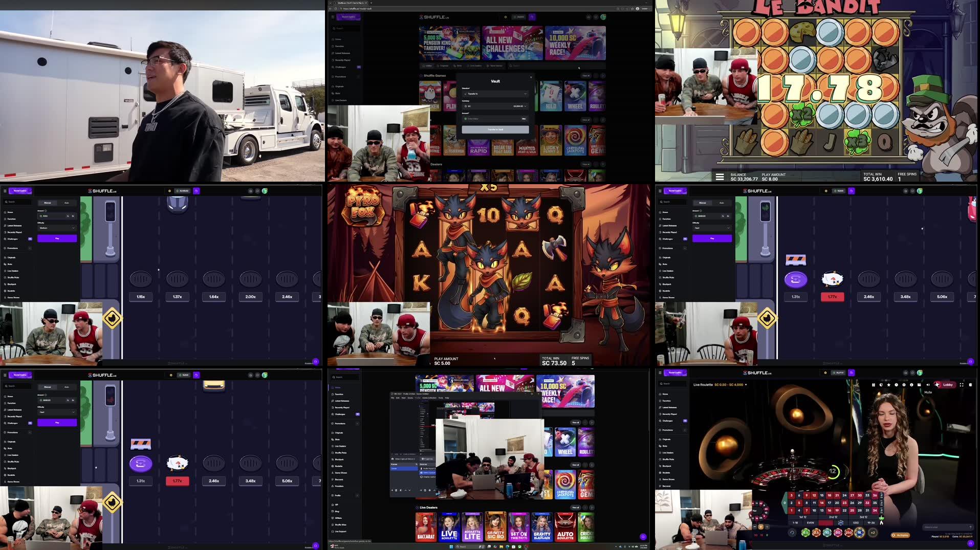Open the Live Roulette settings gear
Viewport: 980px width, 550px height.
pos(904,385)
